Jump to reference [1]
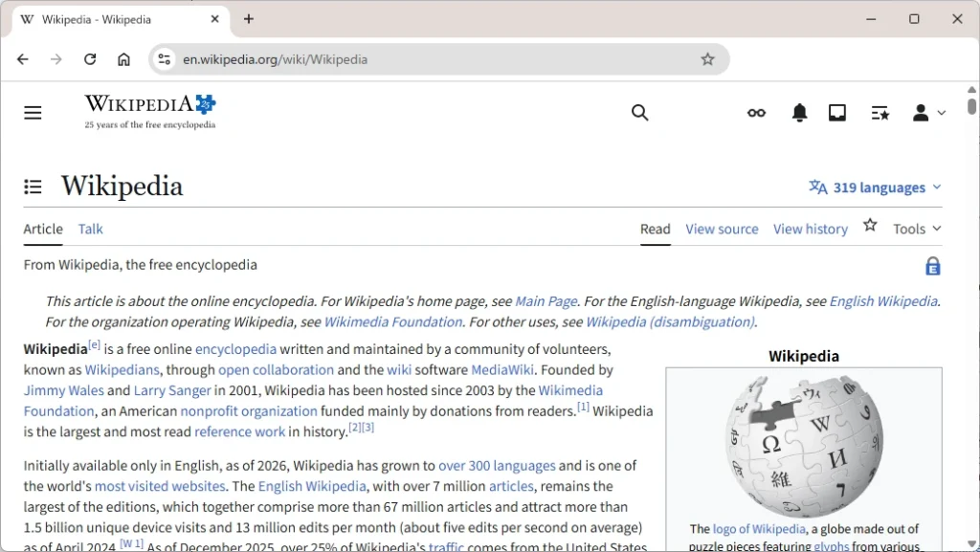The height and width of the screenshot is (552, 980). [x=583, y=407]
